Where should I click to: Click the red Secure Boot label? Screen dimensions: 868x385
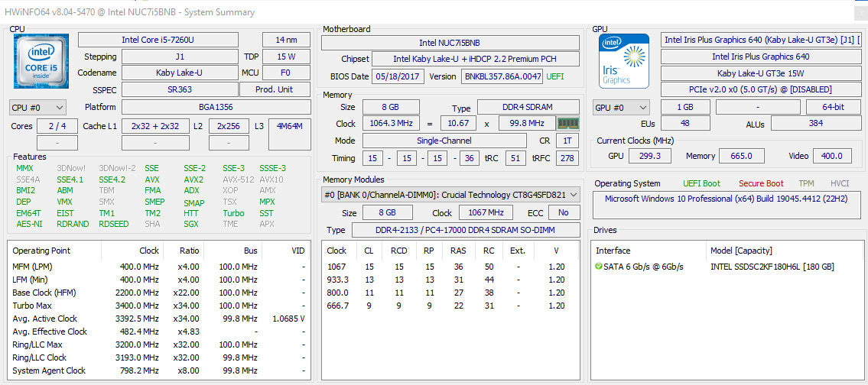tap(761, 183)
